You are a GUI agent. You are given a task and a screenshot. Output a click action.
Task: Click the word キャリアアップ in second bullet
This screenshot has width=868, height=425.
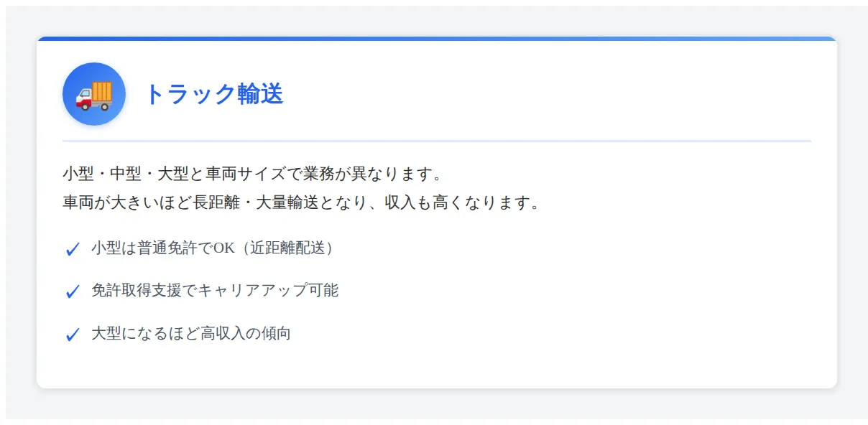pos(251,291)
